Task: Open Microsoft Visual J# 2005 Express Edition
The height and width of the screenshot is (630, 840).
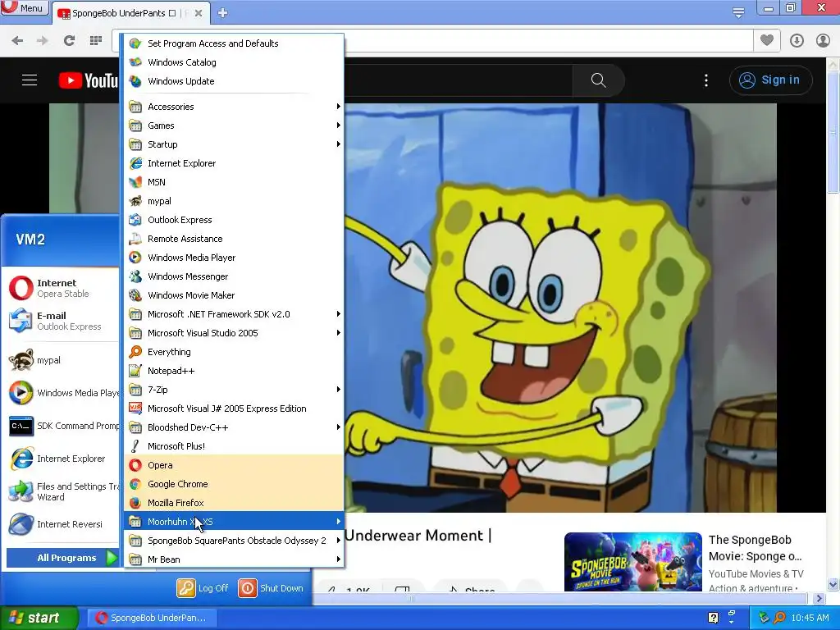Action: (234, 409)
